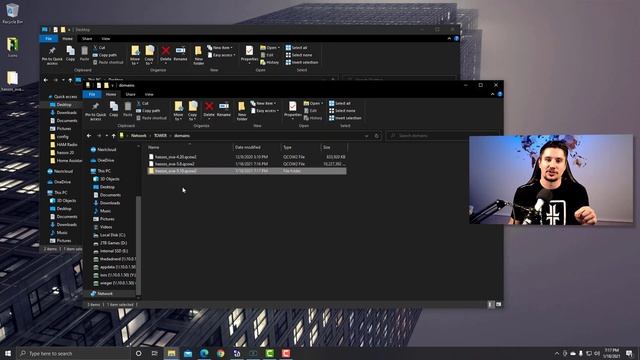Click Invert selection in domains window ribbon
The image size is (640, 360).
[x=345, y=118]
